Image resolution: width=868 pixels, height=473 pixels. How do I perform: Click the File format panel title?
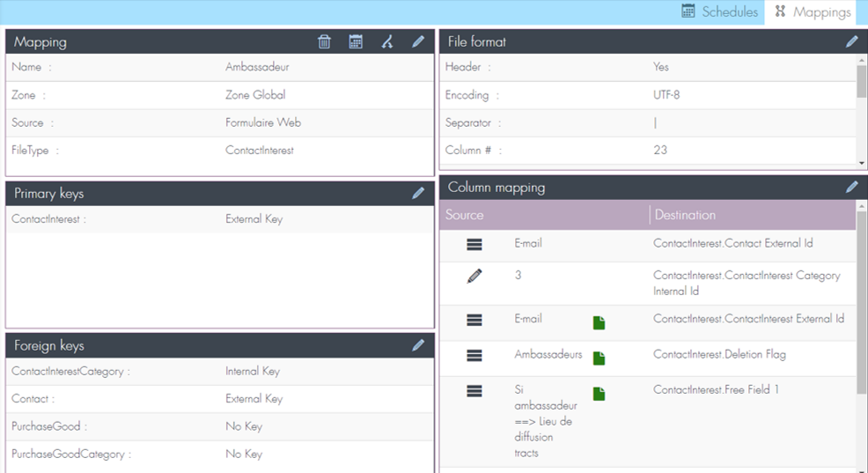pyautogui.click(x=476, y=42)
